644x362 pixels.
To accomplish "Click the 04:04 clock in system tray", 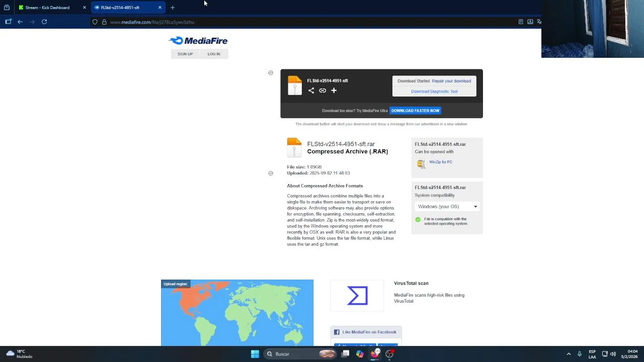I will coord(629,354).
